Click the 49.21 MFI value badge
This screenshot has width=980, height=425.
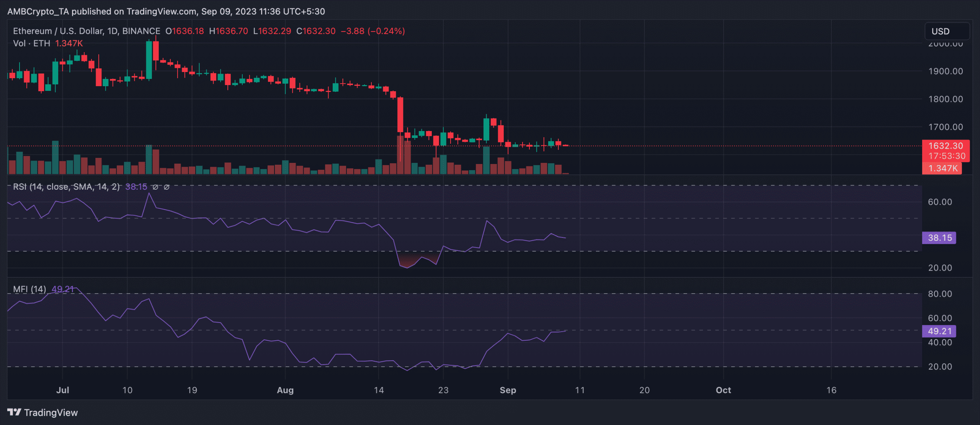[939, 331]
